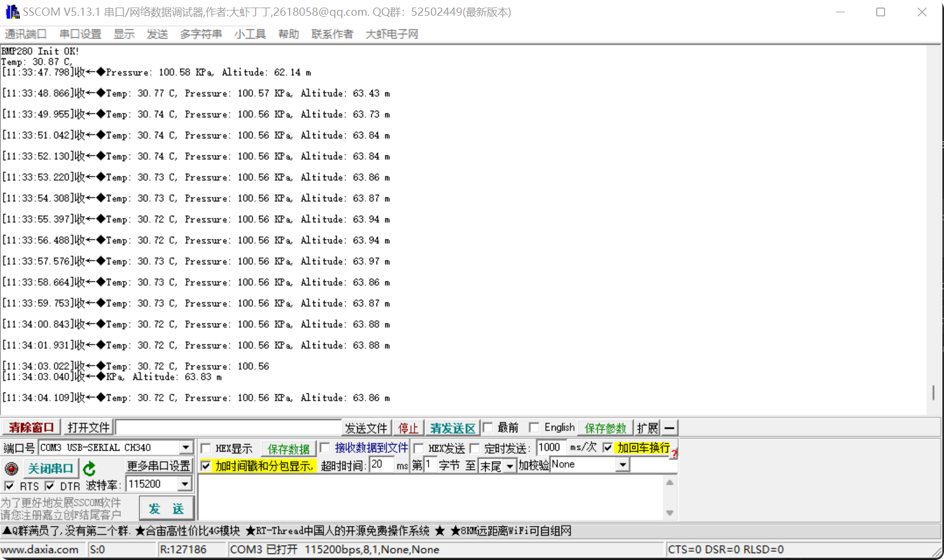Open the 小工具 menu
Screen dimensions: 944x560
click(x=250, y=34)
